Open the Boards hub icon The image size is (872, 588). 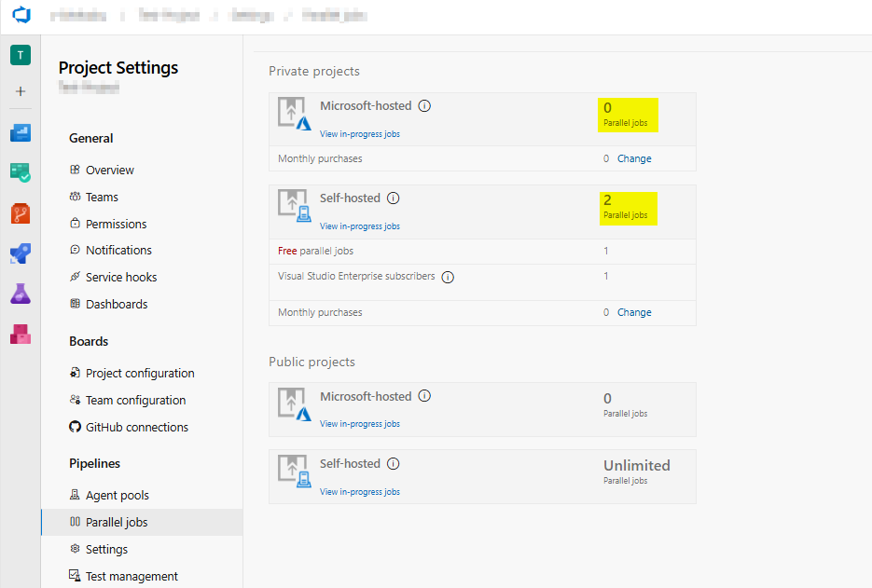coord(21,172)
